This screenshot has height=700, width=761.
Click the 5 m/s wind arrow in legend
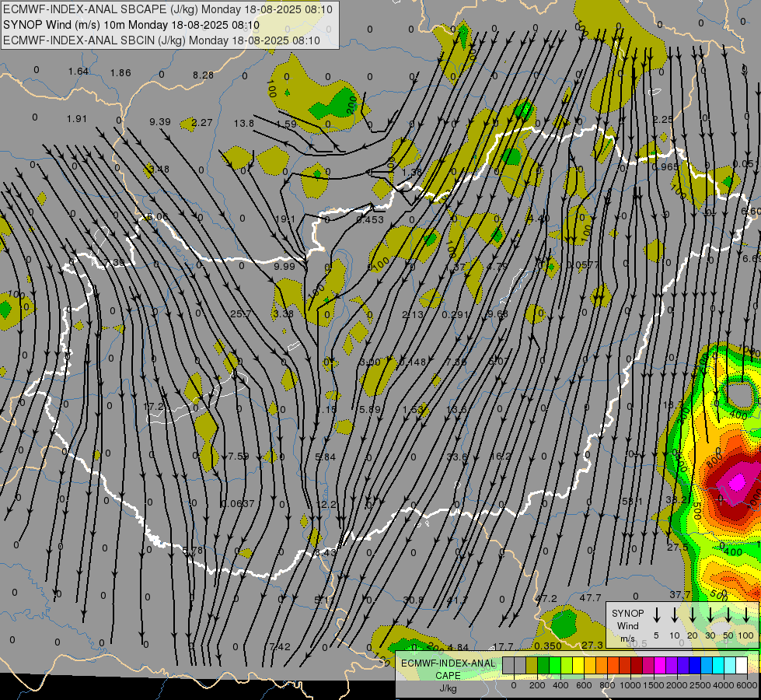[656, 615]
